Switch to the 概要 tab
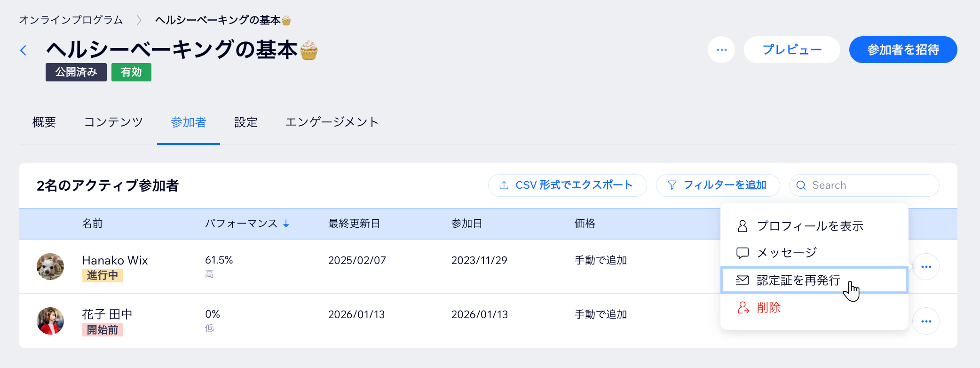The width and height of the screenshot is (980, 368). [44, 122]
